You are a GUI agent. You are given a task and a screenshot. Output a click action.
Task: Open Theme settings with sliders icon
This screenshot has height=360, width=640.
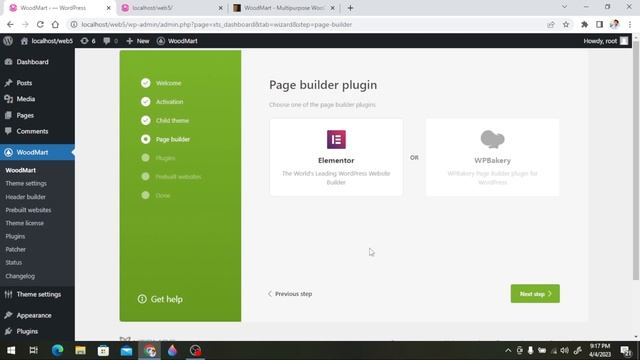[37, 294]
